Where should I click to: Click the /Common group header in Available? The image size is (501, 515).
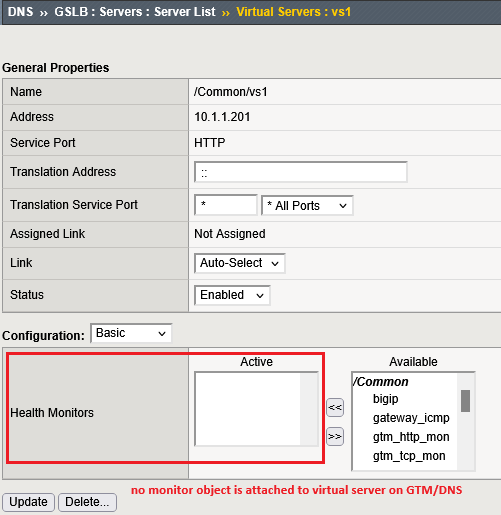pos(381,382)
